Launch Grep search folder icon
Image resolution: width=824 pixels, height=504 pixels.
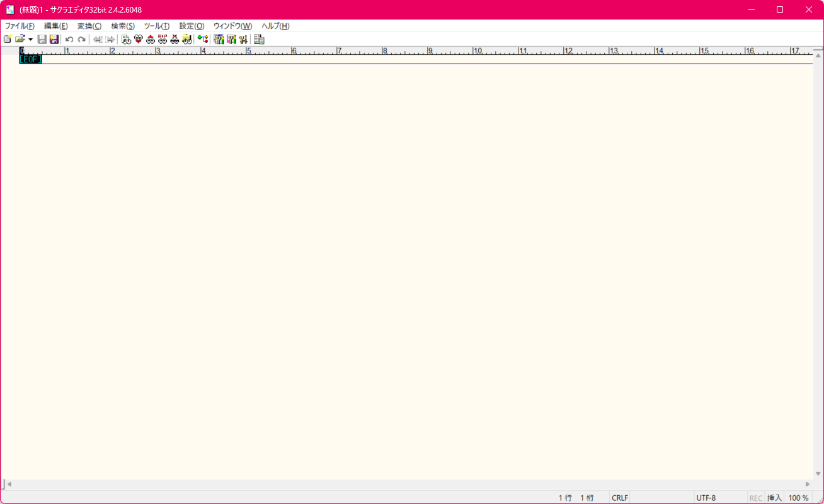pos(186,39)
